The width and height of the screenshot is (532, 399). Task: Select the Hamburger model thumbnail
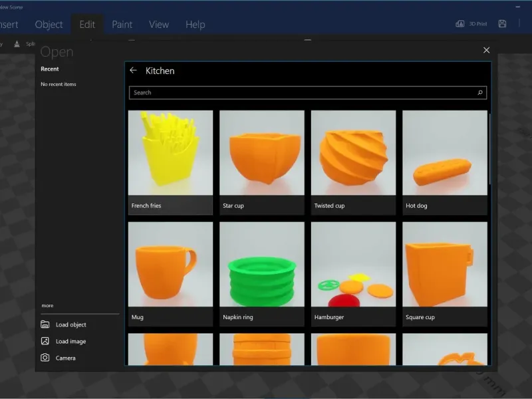(x=353, y=264)
